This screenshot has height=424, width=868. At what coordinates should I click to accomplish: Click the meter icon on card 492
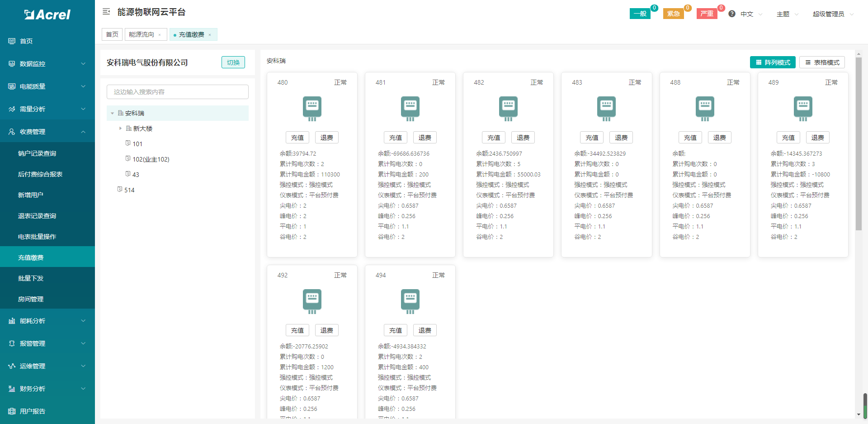[312, 301]
